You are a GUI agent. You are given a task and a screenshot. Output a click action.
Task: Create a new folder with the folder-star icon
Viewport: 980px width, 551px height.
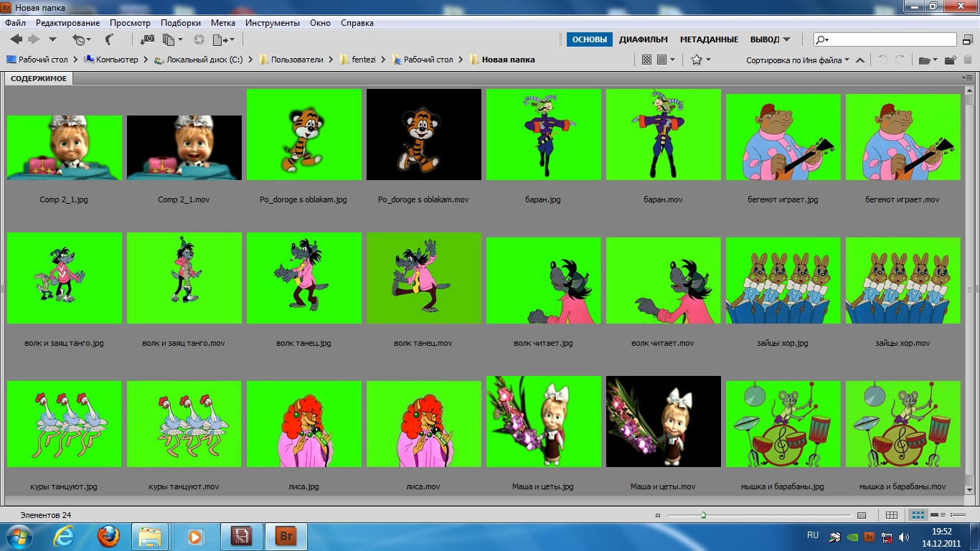(951, 60)
